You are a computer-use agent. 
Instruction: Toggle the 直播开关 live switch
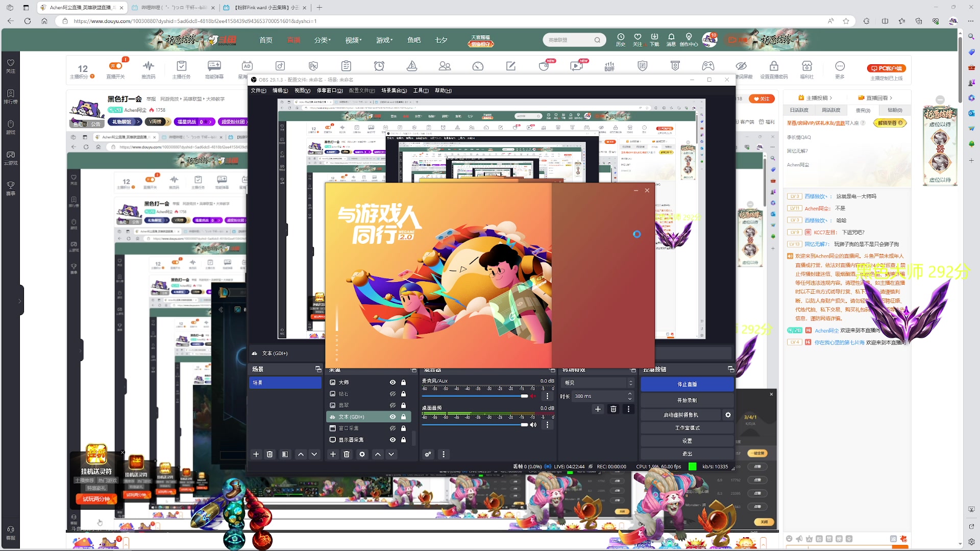(x=116, y=66)
